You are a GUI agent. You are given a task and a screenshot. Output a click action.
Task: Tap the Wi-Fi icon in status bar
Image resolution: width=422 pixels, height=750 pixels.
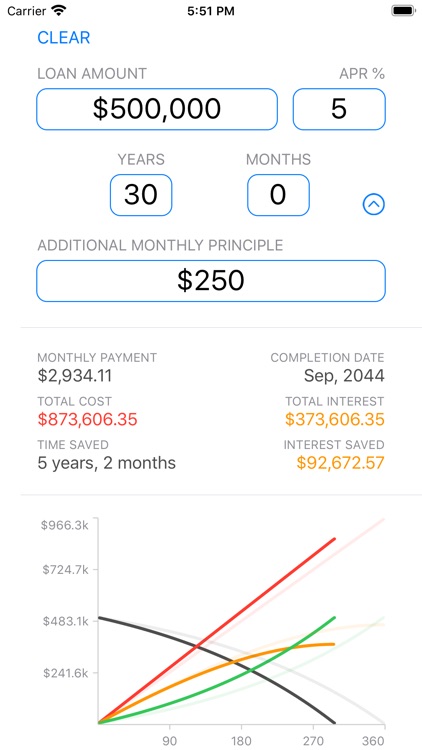tap(59, 11)
